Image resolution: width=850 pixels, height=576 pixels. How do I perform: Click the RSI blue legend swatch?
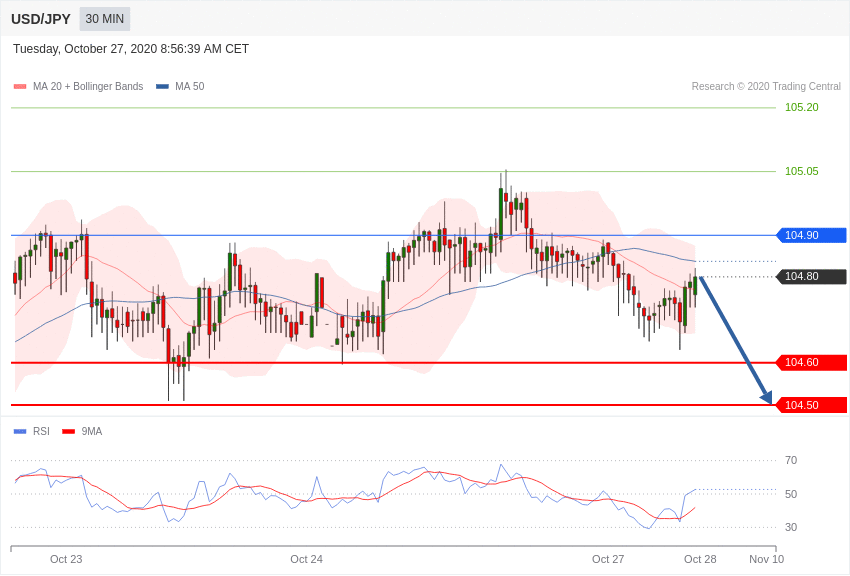coord(20,431)
